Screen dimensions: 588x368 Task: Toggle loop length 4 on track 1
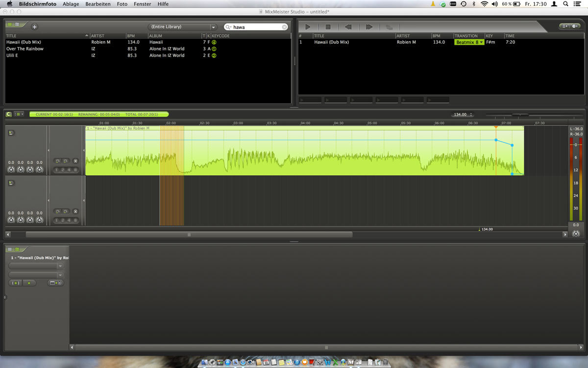coord(69,170)
